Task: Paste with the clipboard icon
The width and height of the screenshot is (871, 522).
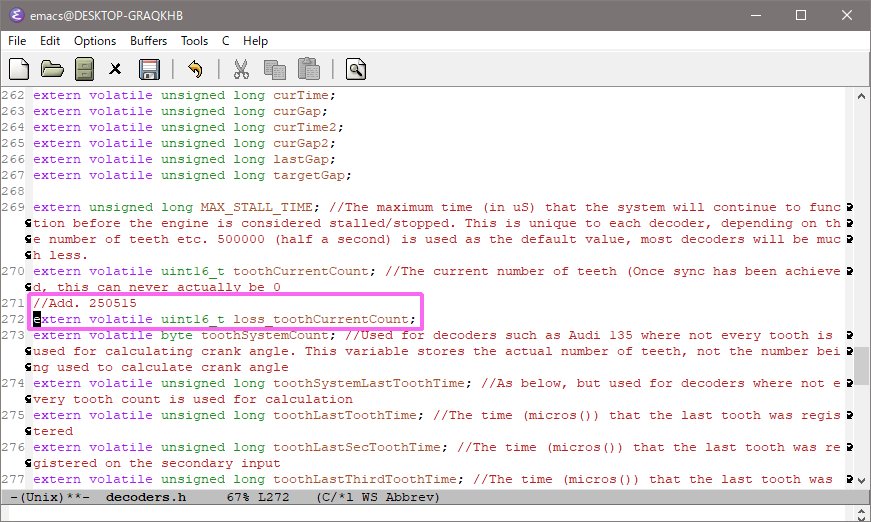Action: [309, 69]
